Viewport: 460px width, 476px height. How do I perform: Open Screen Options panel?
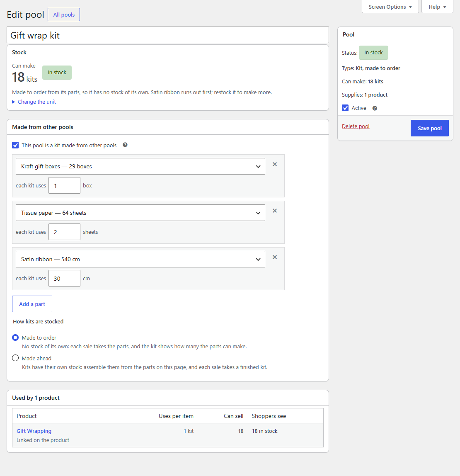click(x=390, y=7)
